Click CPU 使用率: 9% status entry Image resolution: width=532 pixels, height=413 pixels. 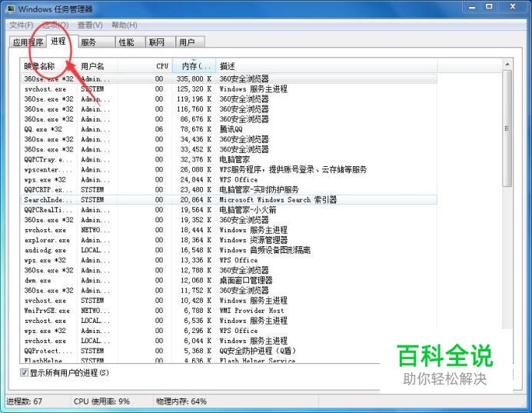tap(101, 401)
